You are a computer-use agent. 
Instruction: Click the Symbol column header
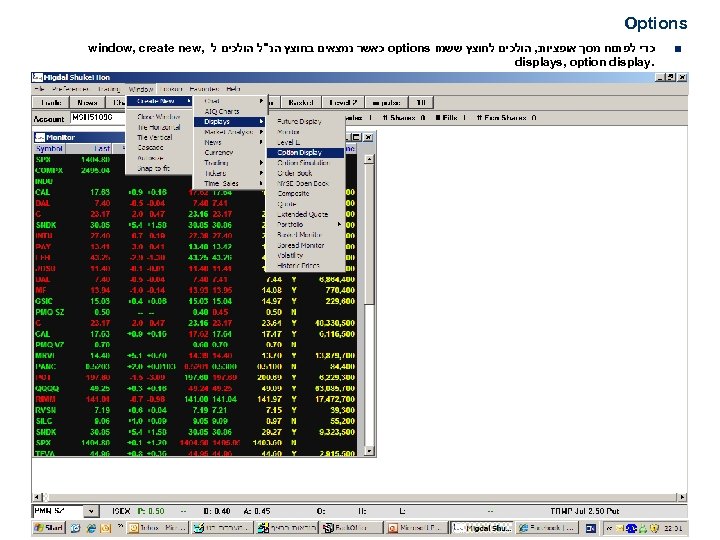click(x=49, y=148)
